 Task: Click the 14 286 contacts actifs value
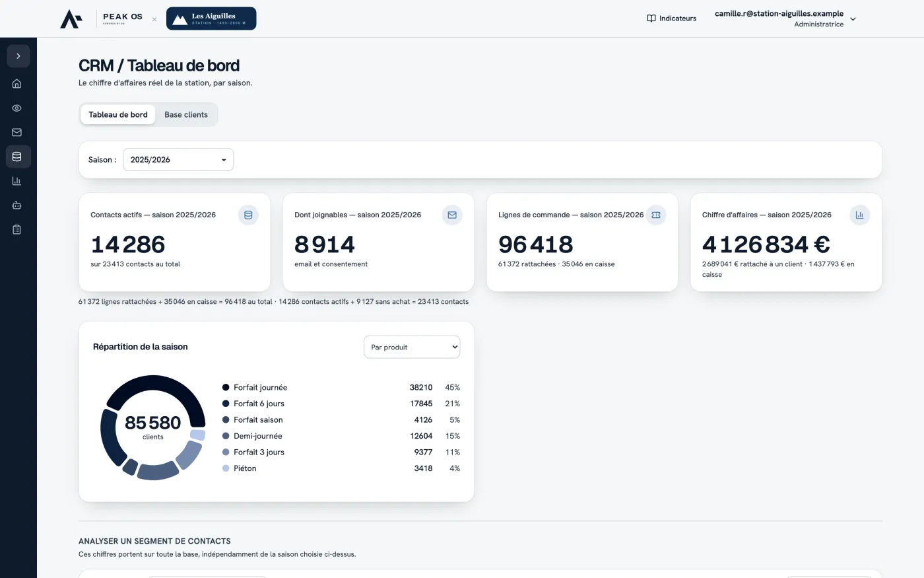(128, 244)
